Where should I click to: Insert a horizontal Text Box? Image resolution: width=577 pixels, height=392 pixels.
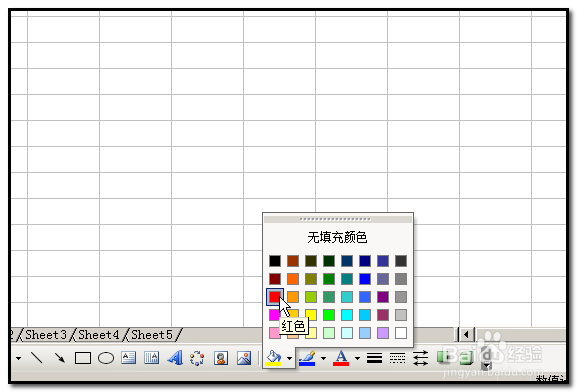128,357
